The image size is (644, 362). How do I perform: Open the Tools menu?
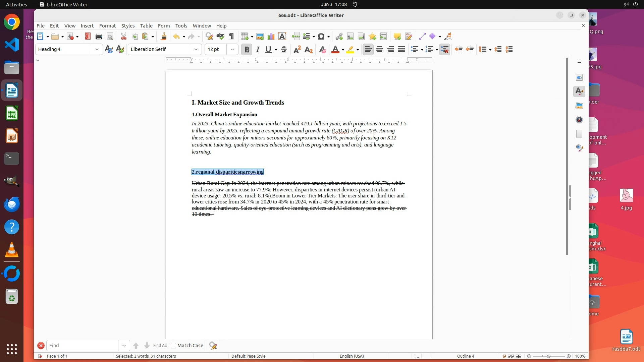(x=181, y=25)
